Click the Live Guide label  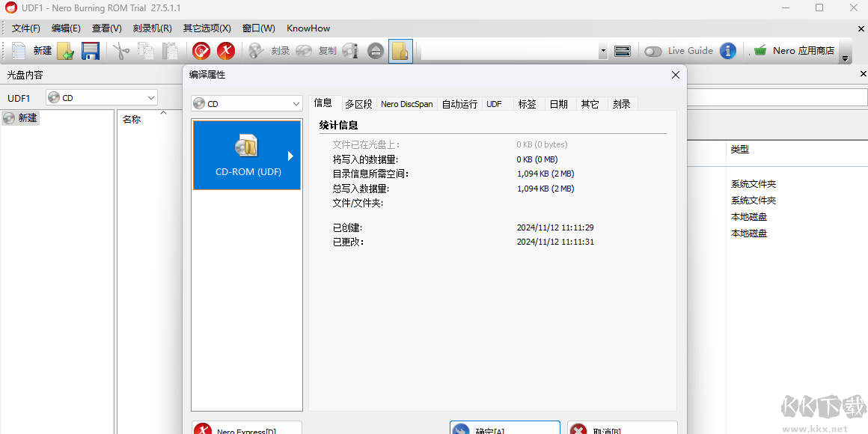(x=691, y=51)
